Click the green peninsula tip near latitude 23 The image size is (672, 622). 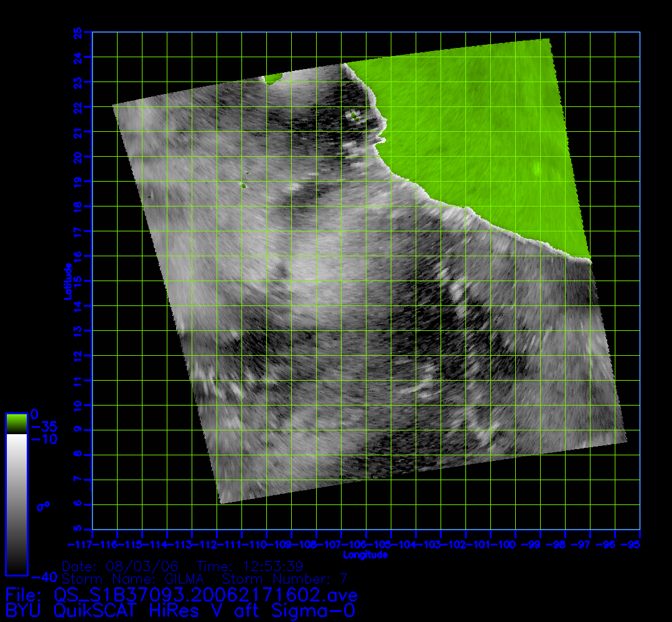273,78
